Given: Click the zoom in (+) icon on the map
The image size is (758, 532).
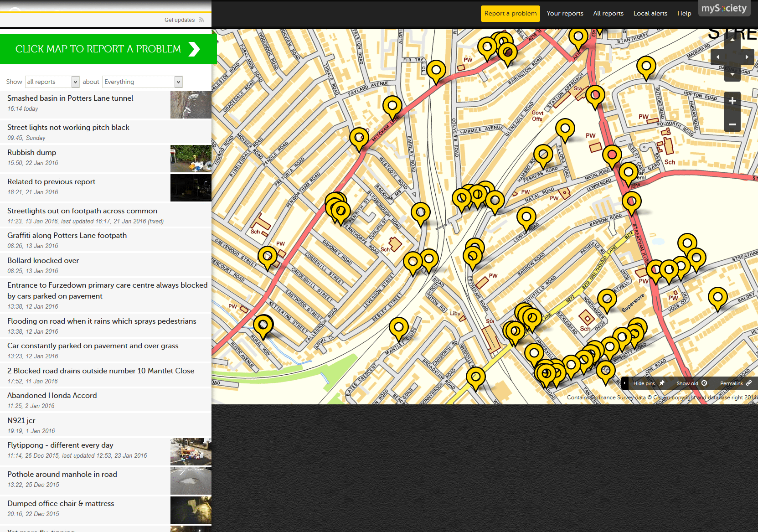Looking at the screenshot, I should pos(732,101).
